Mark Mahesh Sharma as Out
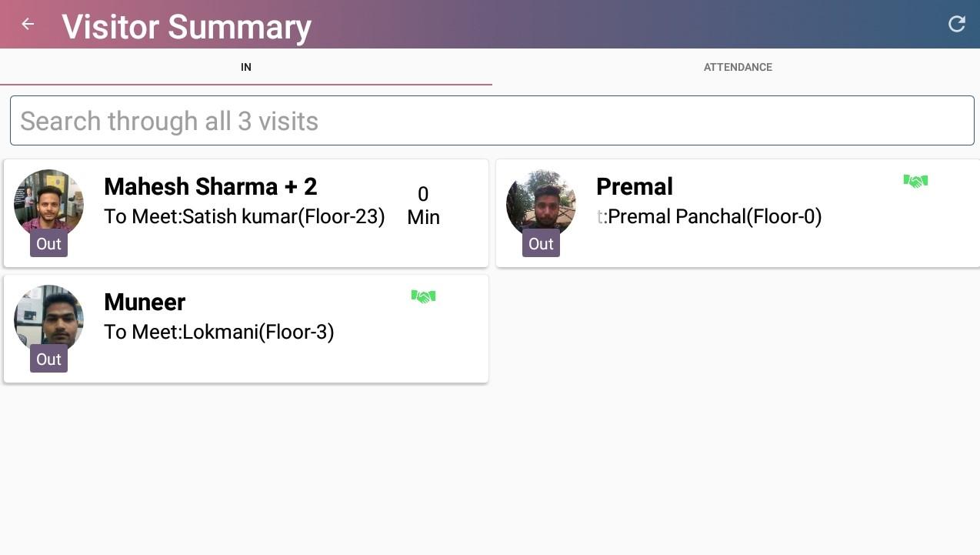The height and width of the screenshot is (555, 980). tap(48, 244)
